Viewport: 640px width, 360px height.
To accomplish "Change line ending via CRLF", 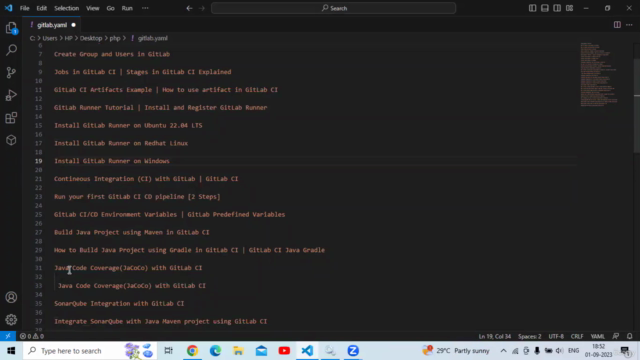I will point(577,336).
